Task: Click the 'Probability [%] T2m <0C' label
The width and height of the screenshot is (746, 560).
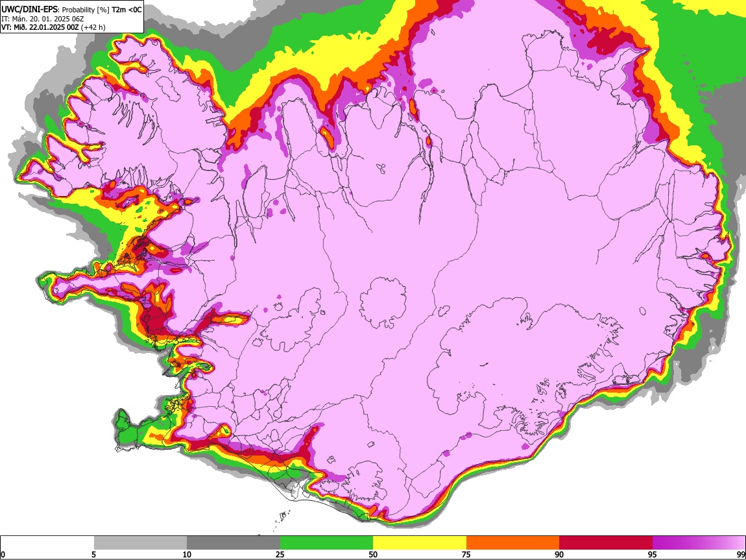Action: click(102, 10)
